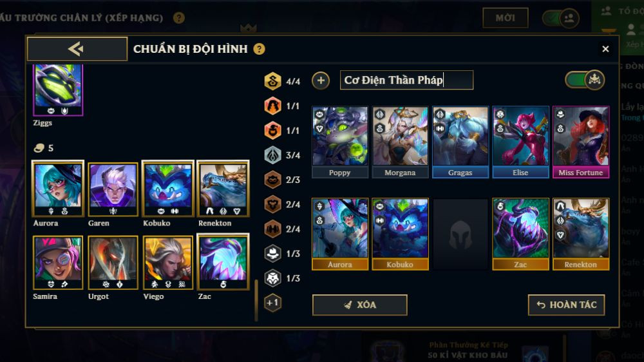Screen dimensions: 644x362
Task: Click the 1/3 trait icon above +1
Action: tap(272, 278)
